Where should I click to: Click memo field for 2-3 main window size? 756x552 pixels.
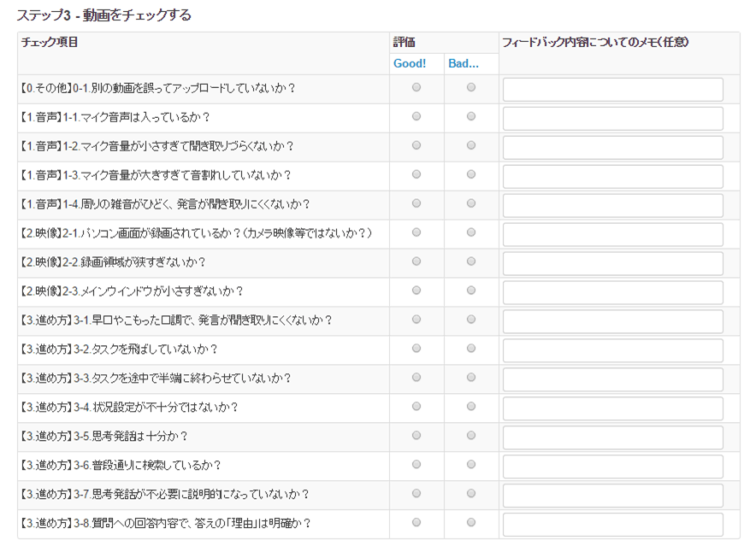coord(612,292)
